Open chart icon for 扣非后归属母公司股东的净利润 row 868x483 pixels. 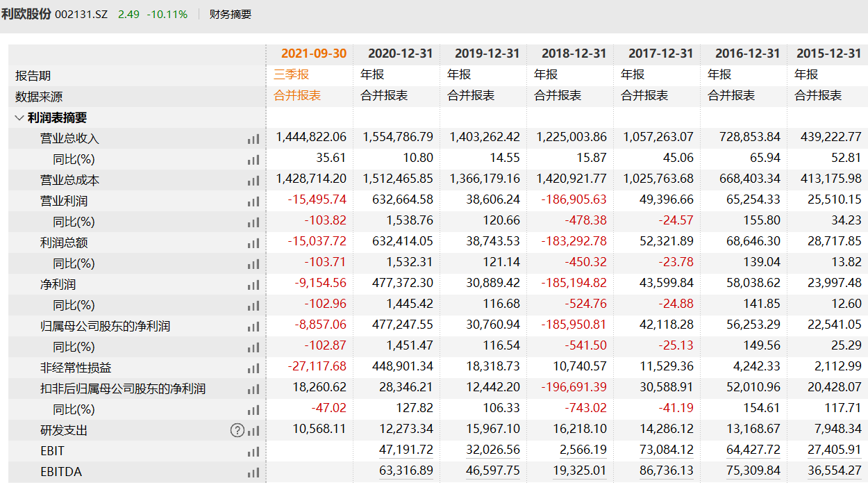coord(253,389)
